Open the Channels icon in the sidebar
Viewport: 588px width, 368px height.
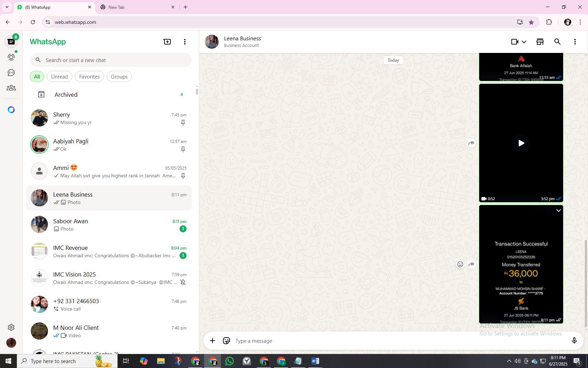coord(11,73)
